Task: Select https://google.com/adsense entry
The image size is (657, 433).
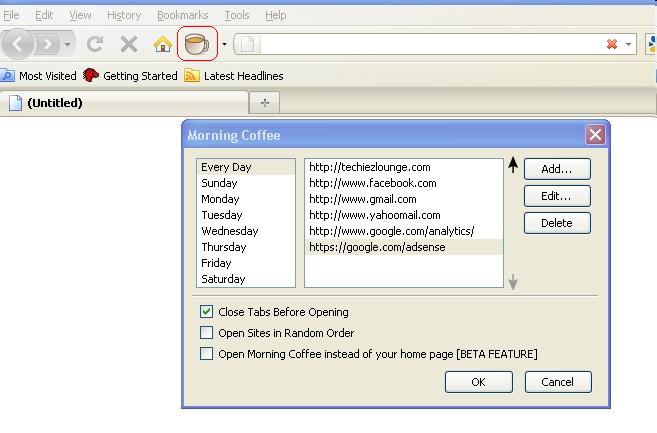Action: point(404,247)
